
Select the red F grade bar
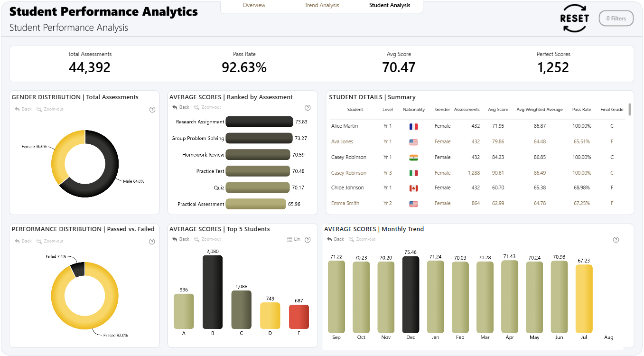(x=299, y=317)
